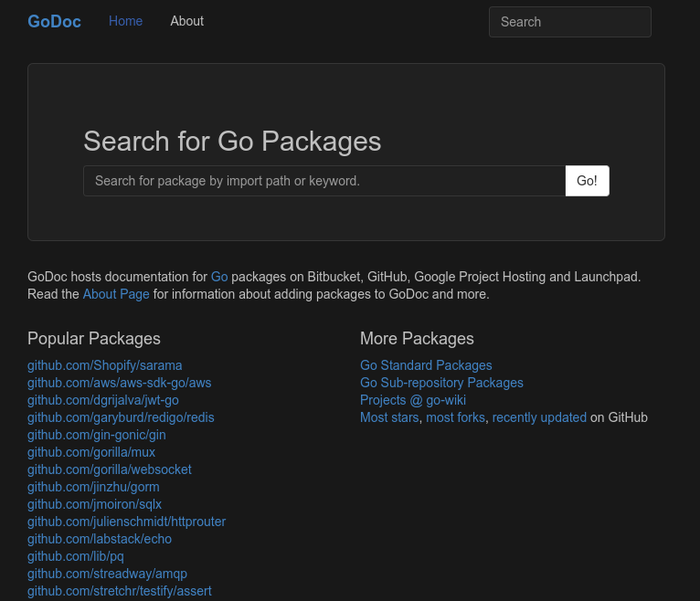Open the About navigation item

pos(186,21)
